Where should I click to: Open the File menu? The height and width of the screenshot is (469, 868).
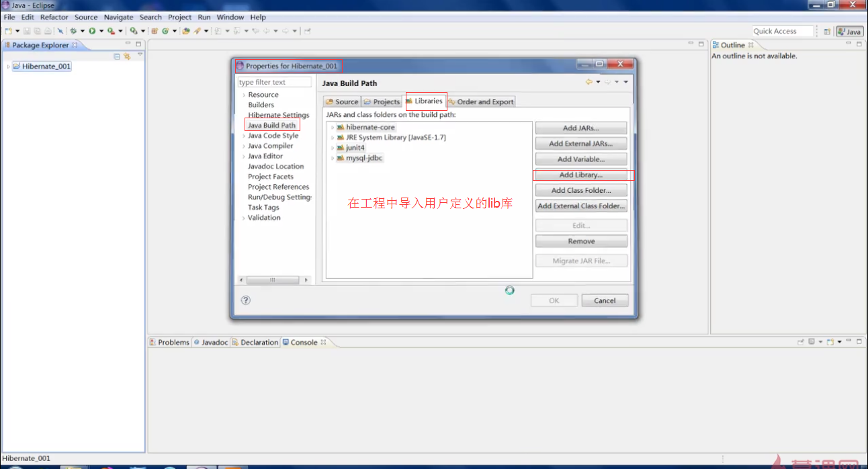pyautogui.click(x=9, y=17)
